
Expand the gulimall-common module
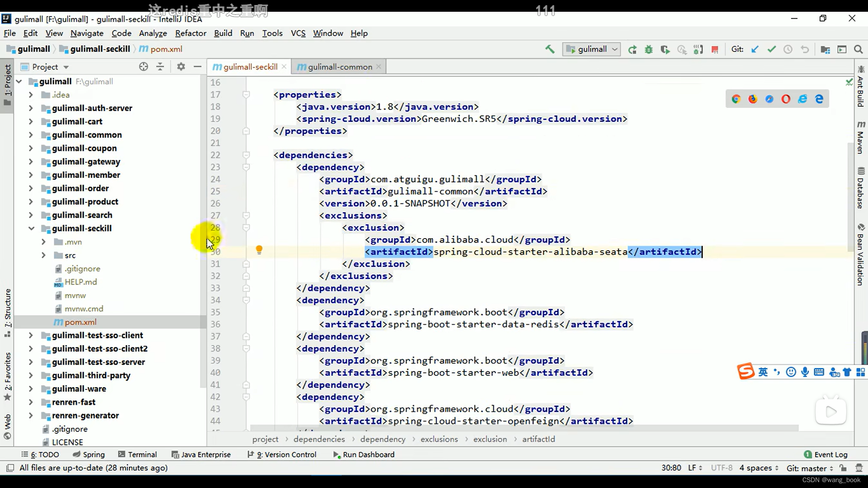(31, 135)
